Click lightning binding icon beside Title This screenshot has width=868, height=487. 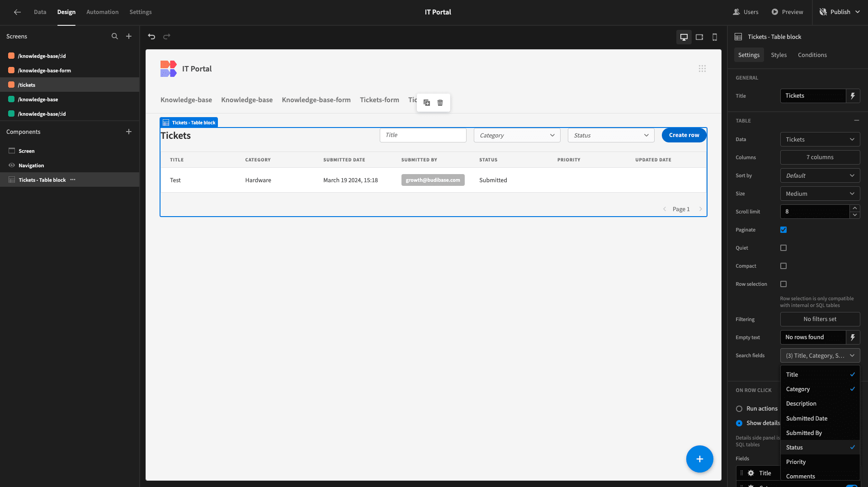[853, 96]
